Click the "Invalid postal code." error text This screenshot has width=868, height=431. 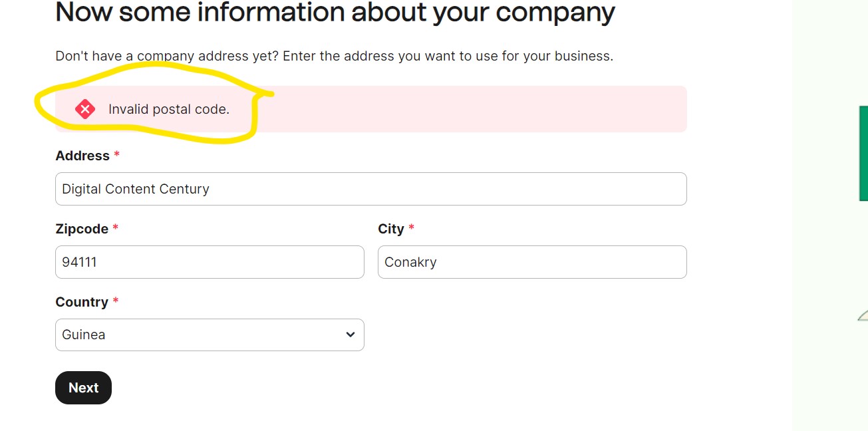[x=169, y=109]
